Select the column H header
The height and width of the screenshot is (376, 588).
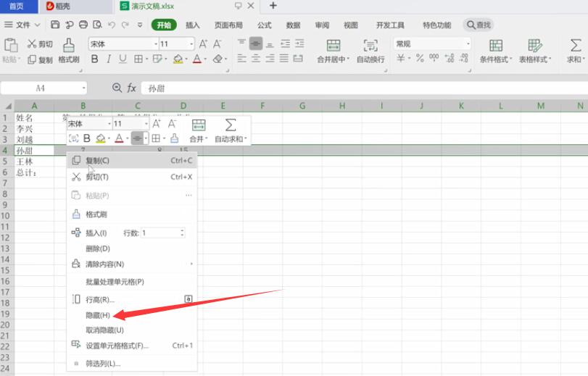pos(342,106)
